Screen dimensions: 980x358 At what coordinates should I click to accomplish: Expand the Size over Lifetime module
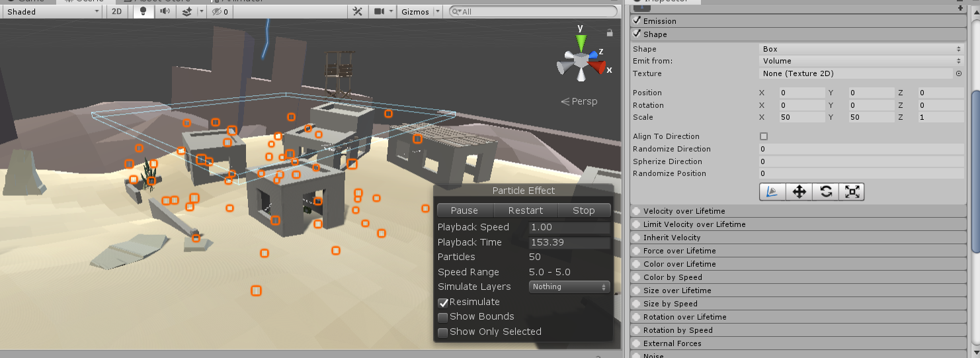click(799, 291)
